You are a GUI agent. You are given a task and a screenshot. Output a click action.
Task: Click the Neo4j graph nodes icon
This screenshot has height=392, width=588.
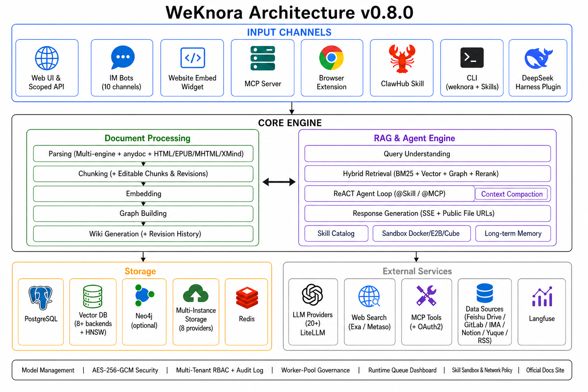pos(144,295)
